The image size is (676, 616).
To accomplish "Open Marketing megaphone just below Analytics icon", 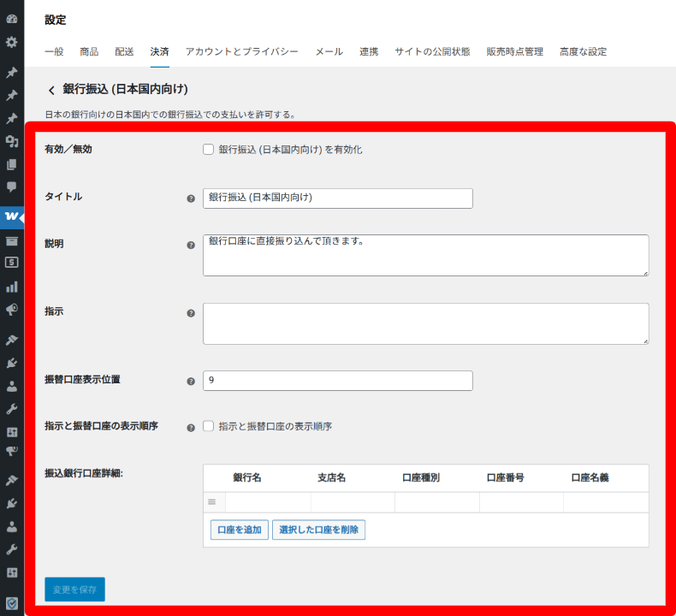I will click(12, 310).
